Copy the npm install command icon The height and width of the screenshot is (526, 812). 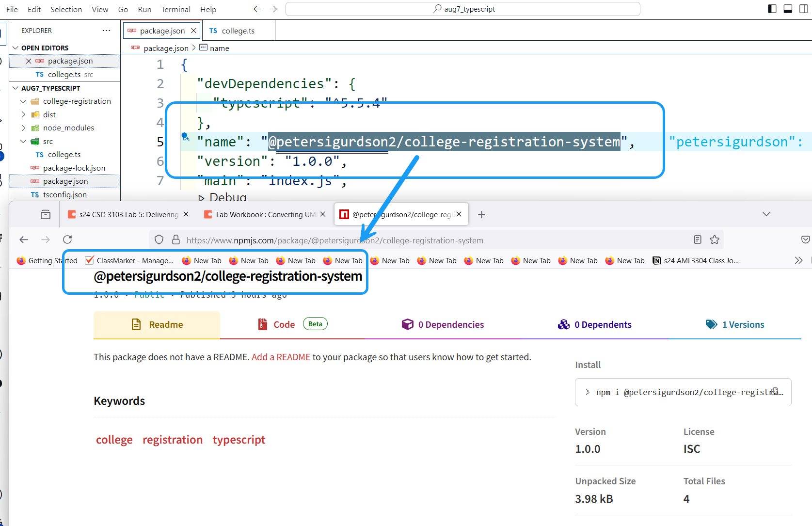click(775, 391)
